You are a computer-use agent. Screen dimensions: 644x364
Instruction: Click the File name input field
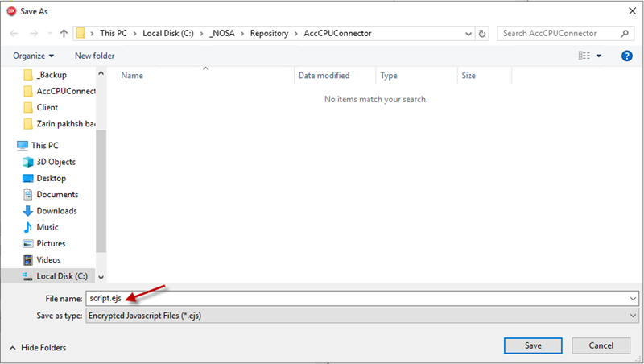coord(362,298)
